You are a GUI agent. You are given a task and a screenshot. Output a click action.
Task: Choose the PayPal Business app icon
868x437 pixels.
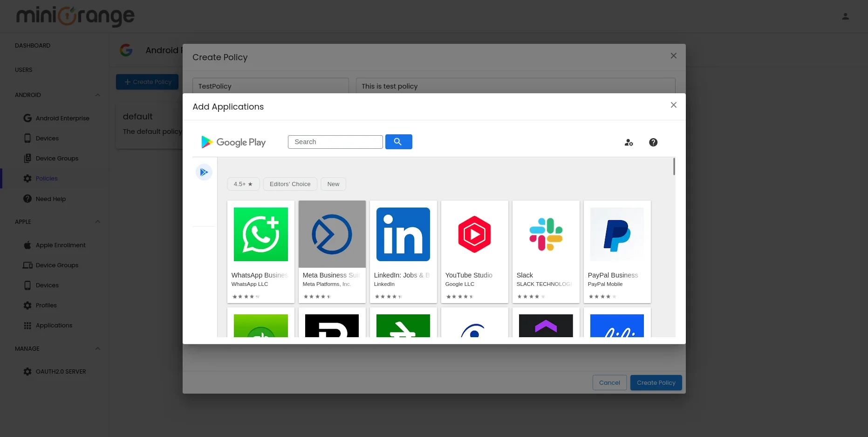(x=617, y=234)
